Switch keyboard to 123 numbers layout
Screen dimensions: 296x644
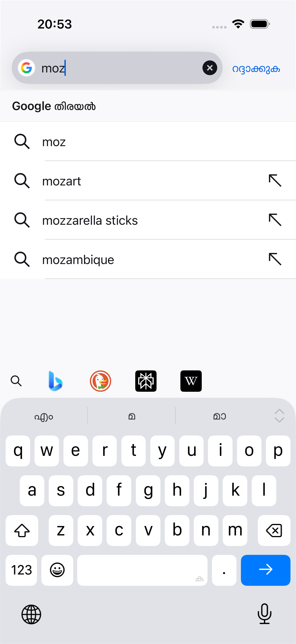pos(22,570)
